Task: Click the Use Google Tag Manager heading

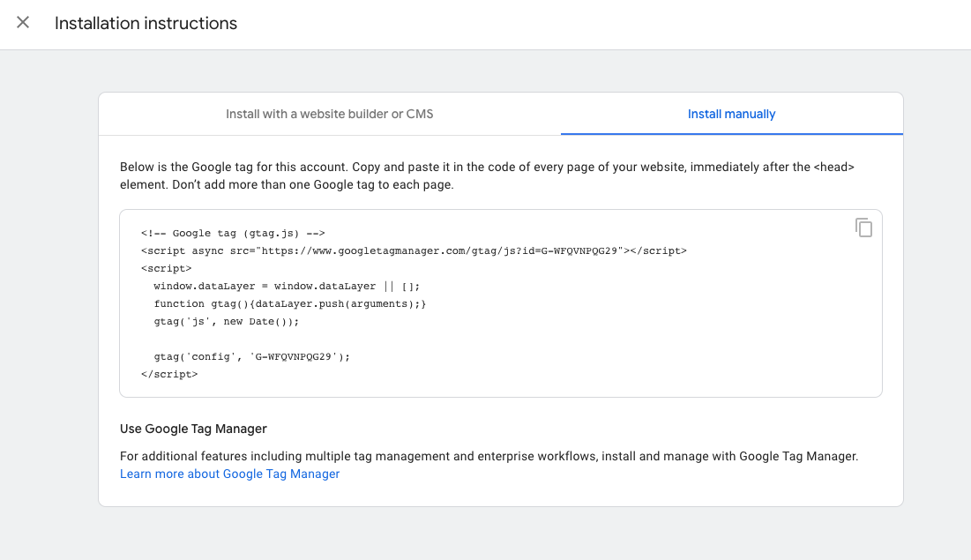Action: pos(193,429)
